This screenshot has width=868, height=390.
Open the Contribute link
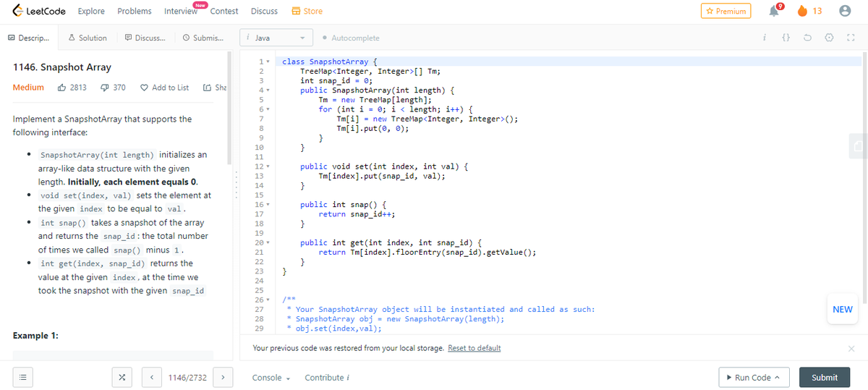[328, 378]
